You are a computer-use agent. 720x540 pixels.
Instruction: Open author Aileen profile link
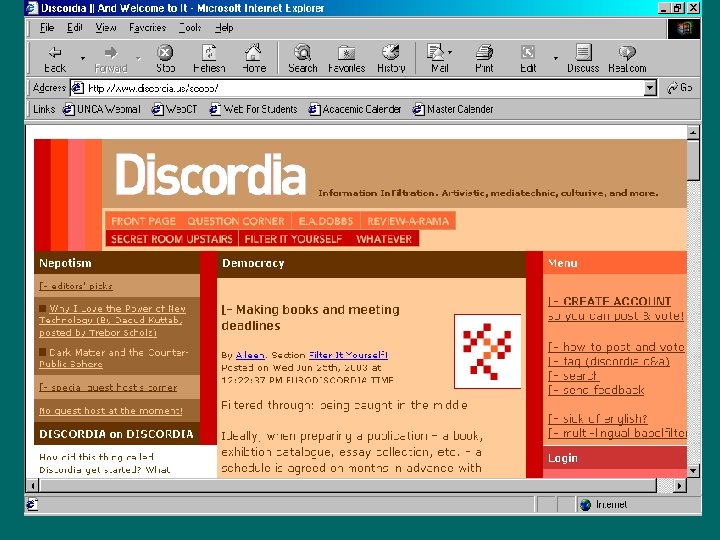[250, 355]
